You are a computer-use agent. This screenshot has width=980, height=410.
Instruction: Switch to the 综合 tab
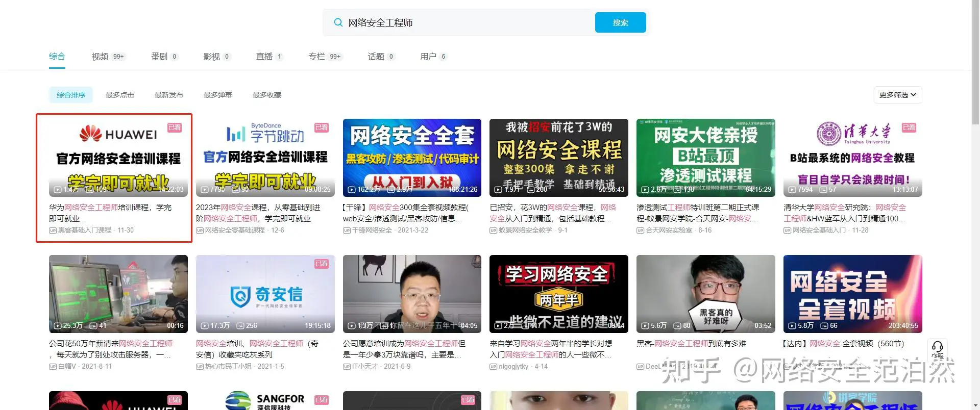(x=57, y=56)
